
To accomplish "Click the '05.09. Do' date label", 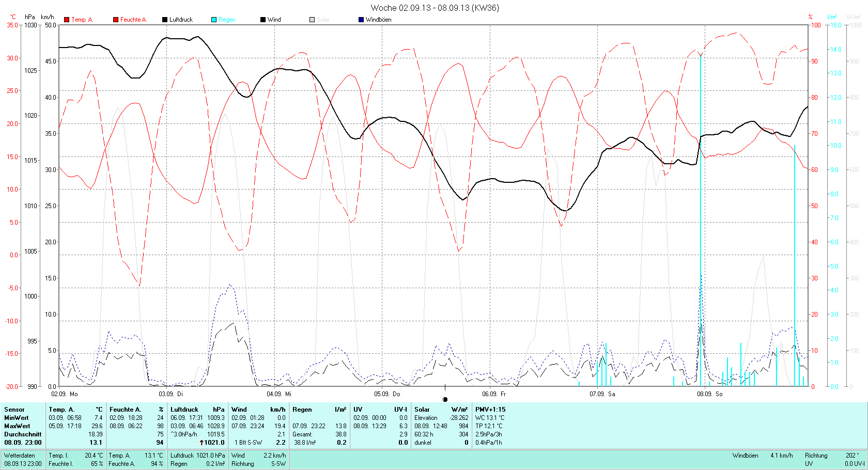I will point(387,394).
